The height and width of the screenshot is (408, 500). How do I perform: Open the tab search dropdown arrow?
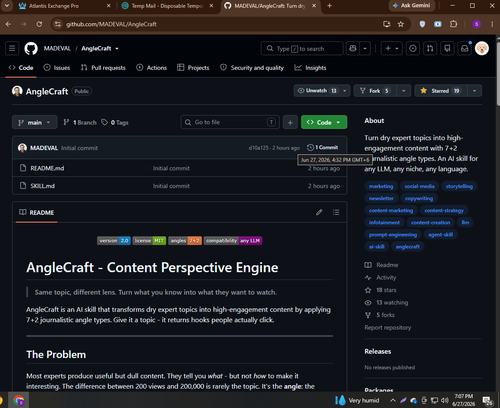(x=7, y=6)
